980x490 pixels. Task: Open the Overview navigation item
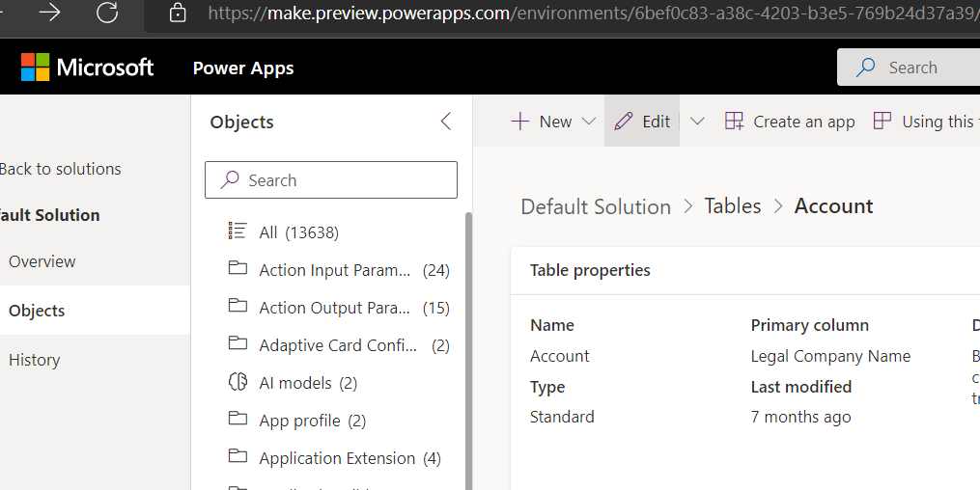click(42, 261)
